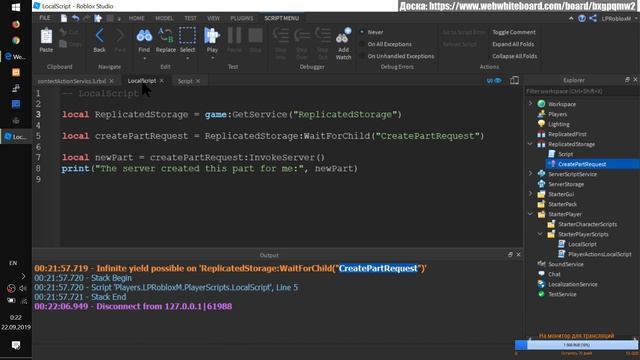The image size is (640, 360).
Task: Open the contextActionService.1.rbxl tab
Action: [x=72, y=81]
